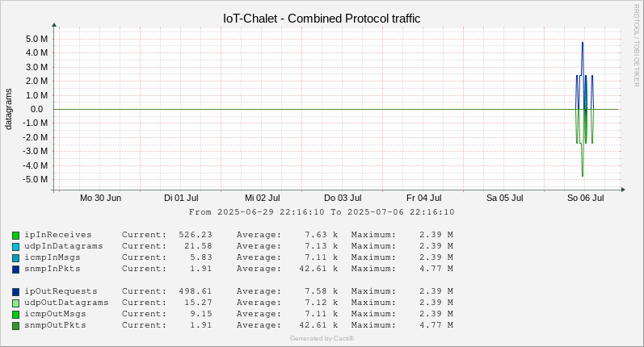Click the snmpOutPkts dark green swatch
Viewport: 644px width, 347px height.
tap(15, 326)
